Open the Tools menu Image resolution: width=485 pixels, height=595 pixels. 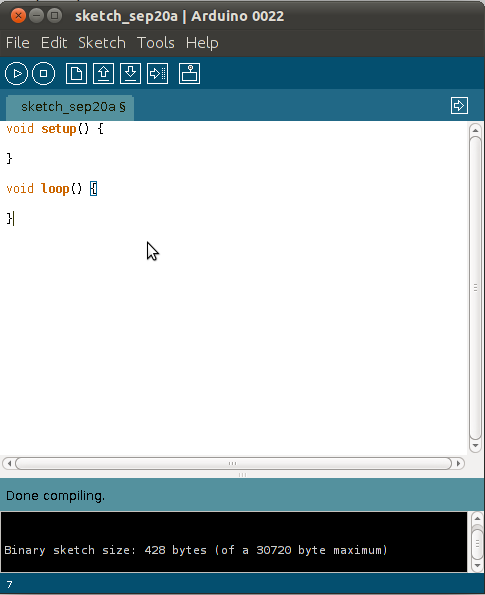click(156, 43)
